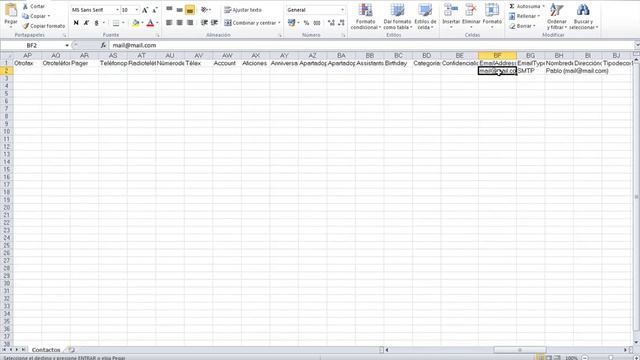
Task: Click the horizontal scrollbar thumb
Action: [520, 350]
